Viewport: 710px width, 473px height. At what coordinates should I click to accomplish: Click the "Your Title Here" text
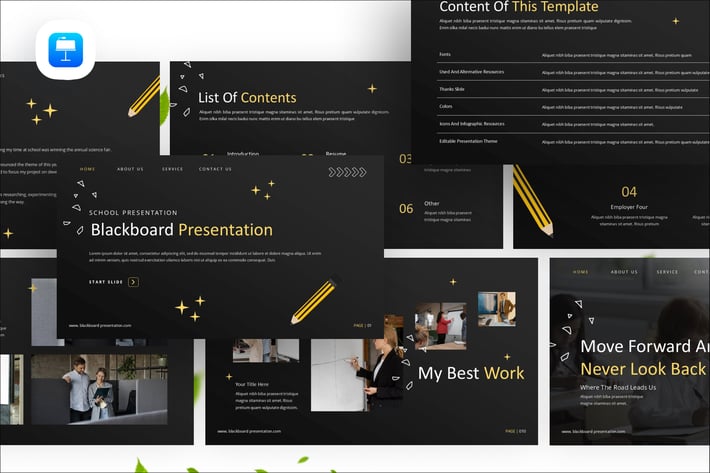pos(252,384)
